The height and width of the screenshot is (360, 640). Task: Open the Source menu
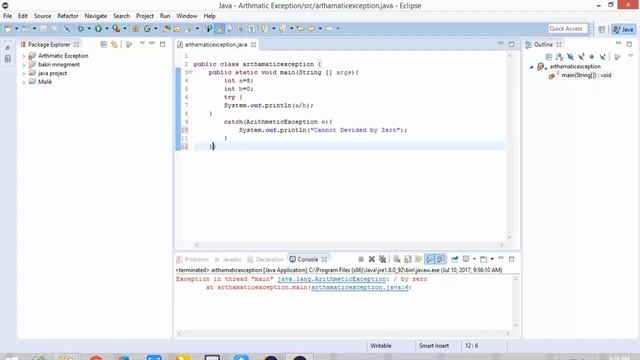pos(42,16)
